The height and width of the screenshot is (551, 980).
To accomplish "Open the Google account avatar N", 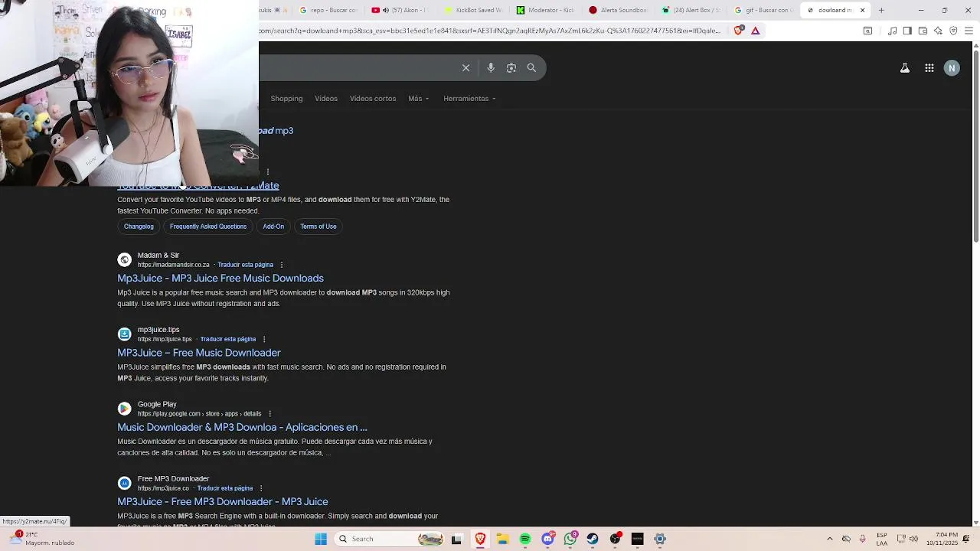I will [x=952, y=68].
